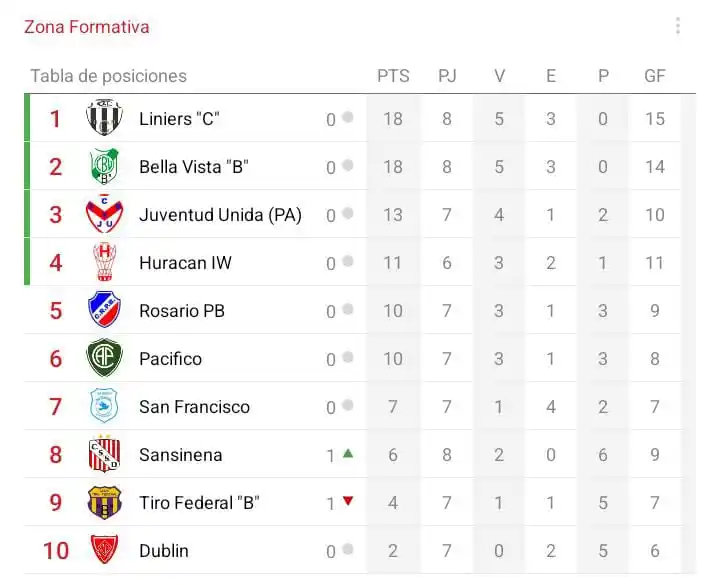The width and height of the screenshot is (720, 585).
Task: Open the Zona Formativa heading link
Action: (x=87, y=27)
